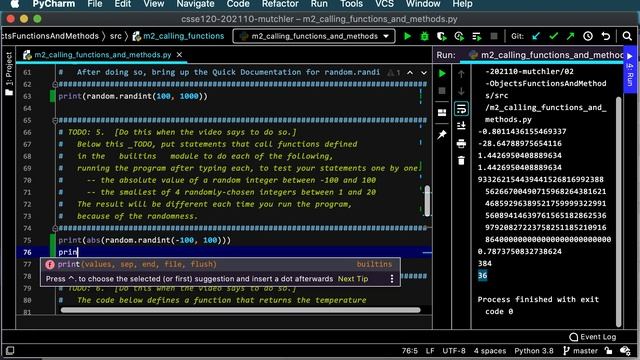This screenshot has height=360, width=640.
Task: Update project with the blue Git arrow
Action: 536,36
